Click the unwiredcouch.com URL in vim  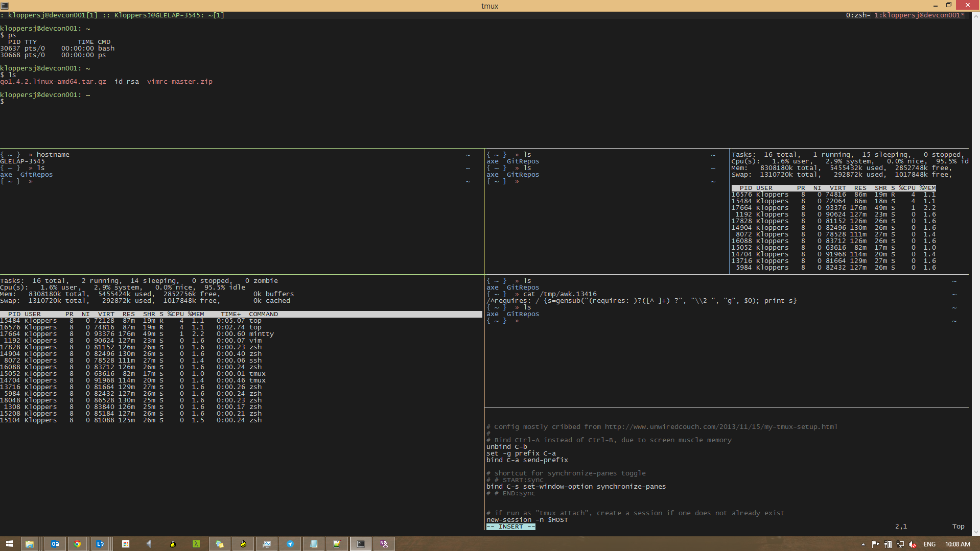tap(720, 427)
